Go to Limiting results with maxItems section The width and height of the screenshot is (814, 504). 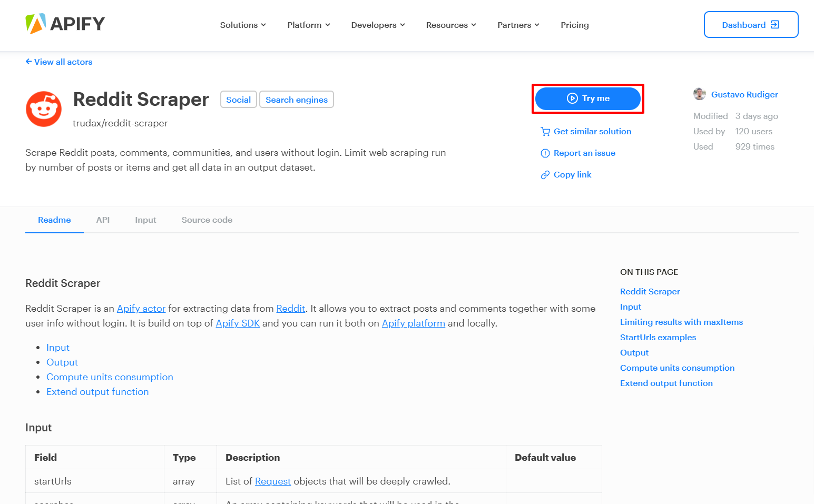681,322
